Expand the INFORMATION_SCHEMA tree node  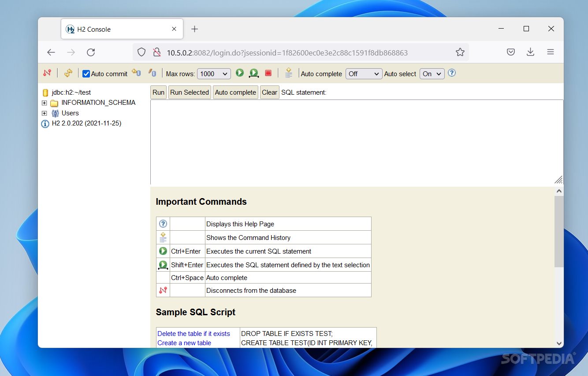44,103
